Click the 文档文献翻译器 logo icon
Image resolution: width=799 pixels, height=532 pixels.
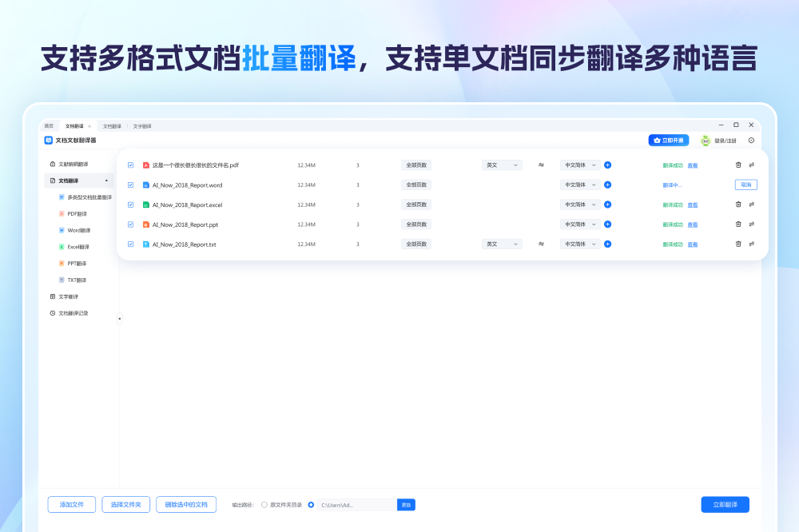pos(50,139)
